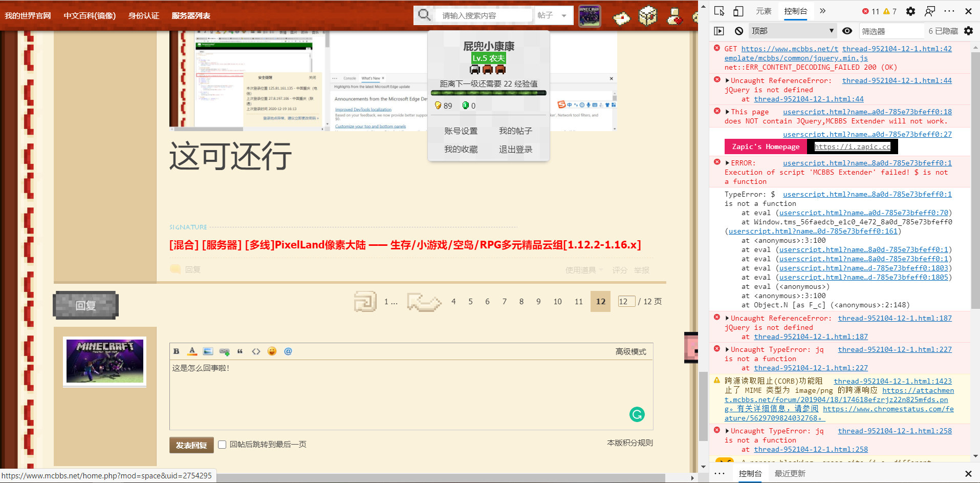Expand more DevTools tabs with the chevron

[822, 11]
